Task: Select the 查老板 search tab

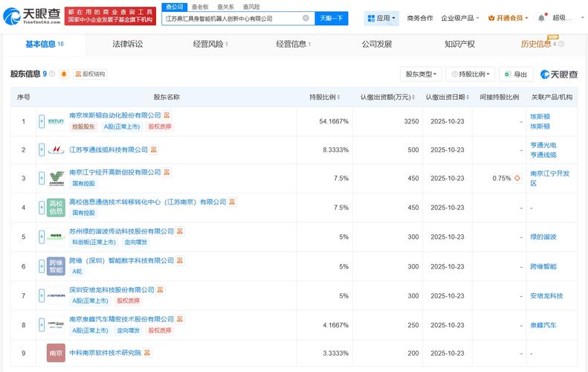Action: (x=200, y=7)
